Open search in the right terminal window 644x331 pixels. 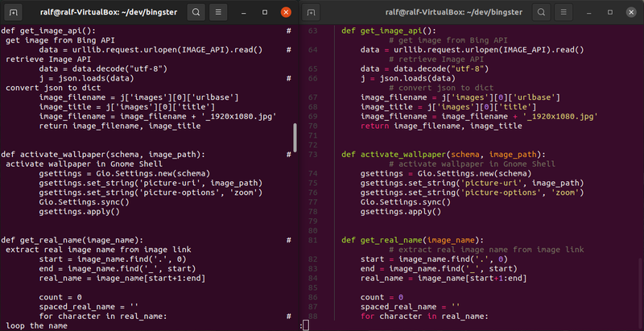pyautogui.click(x=542, y=12)
